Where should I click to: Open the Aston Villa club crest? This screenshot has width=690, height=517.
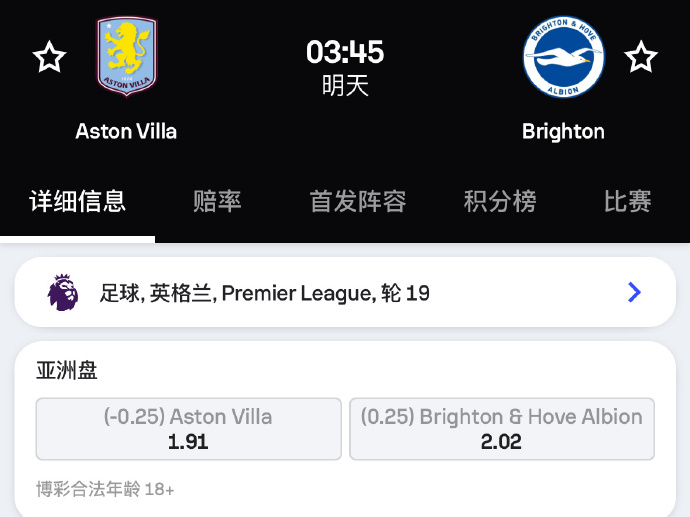pyautogui.click(x=127, y=55)
